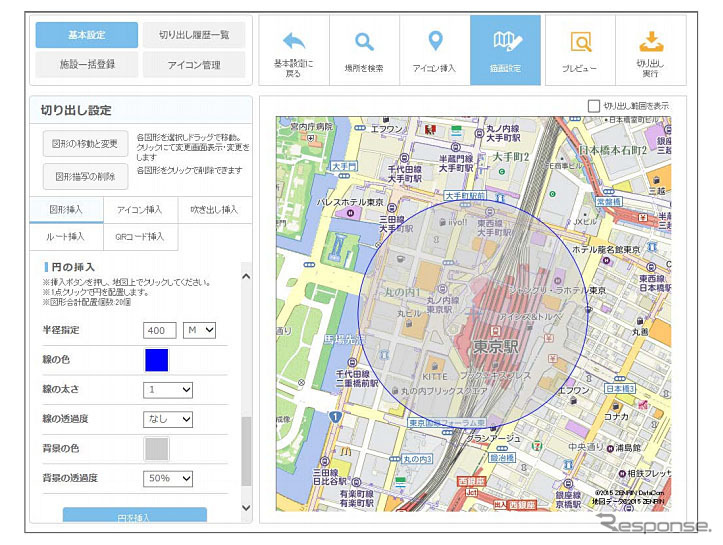723x545 pixels.
Task: Pick the blue 線の色 color swatch
Action: [157, 360]
